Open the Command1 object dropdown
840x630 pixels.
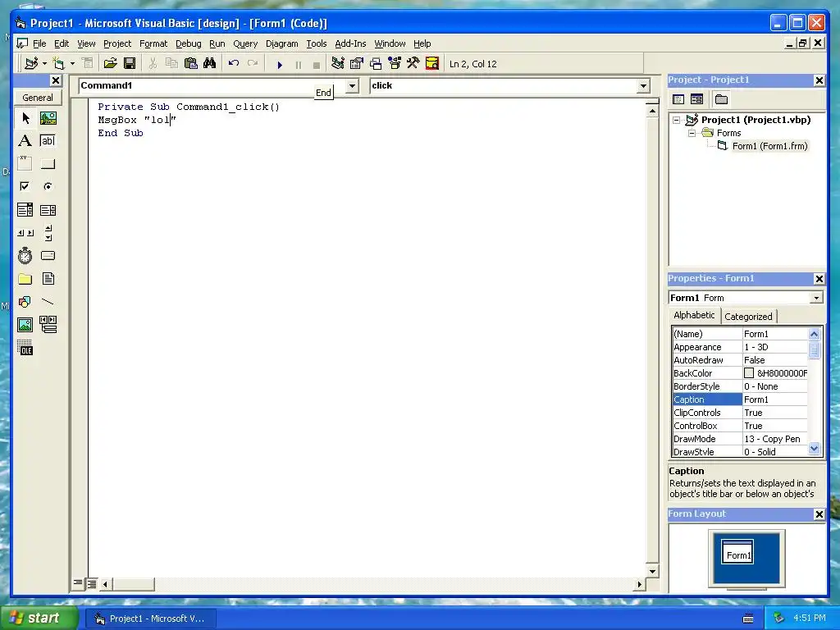352,85
